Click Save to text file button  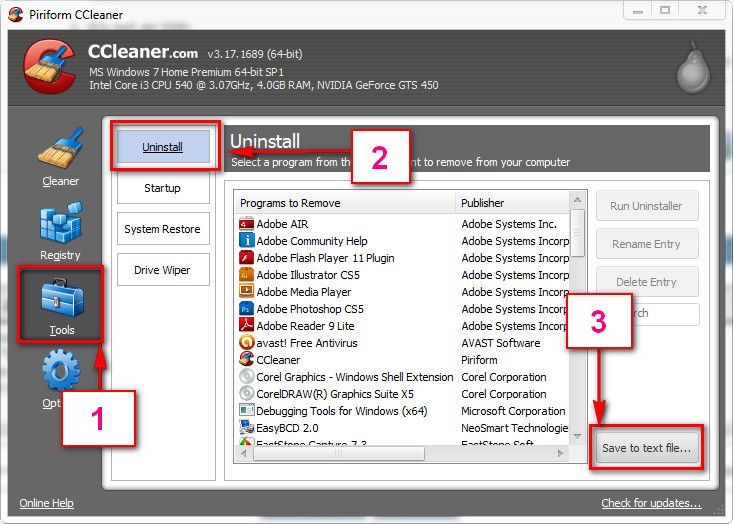(x=647, y=448)
